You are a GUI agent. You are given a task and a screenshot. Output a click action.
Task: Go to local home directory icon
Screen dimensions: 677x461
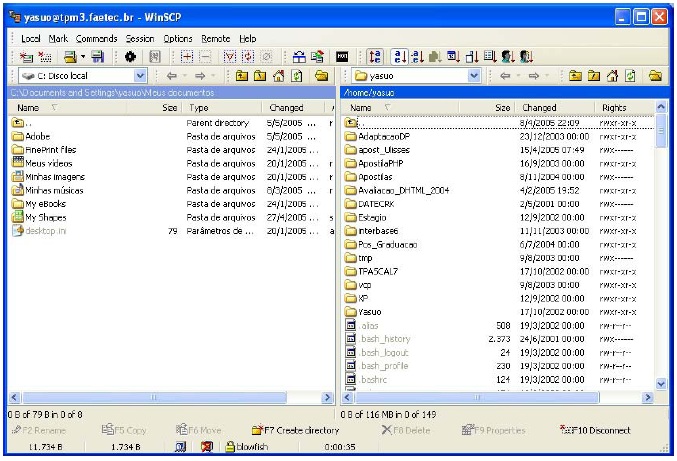coord(278,76)
